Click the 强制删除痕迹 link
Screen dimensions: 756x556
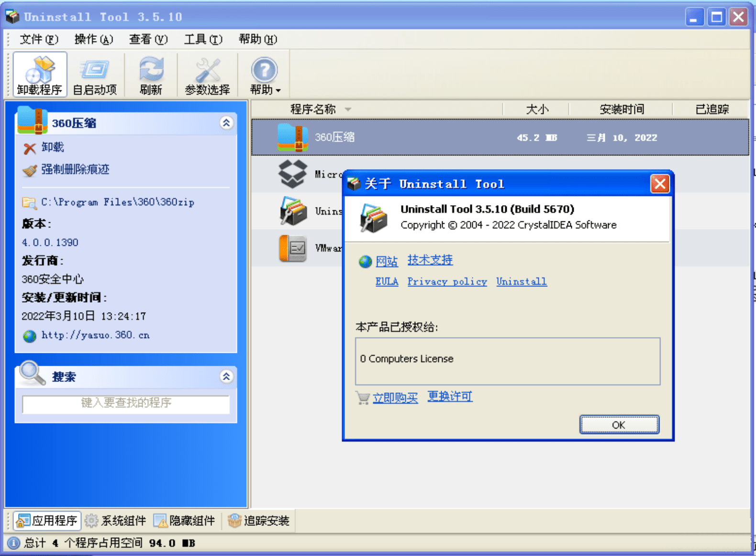coord(75,169)
